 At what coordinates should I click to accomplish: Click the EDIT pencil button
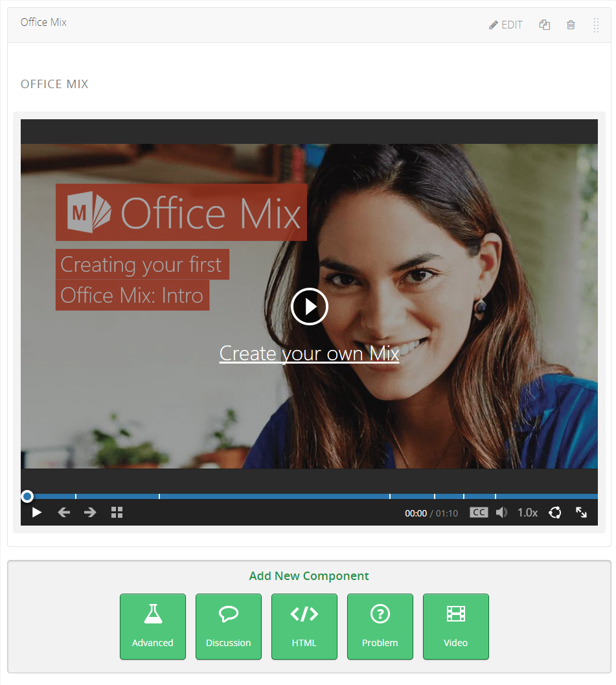tap(505, 25)
